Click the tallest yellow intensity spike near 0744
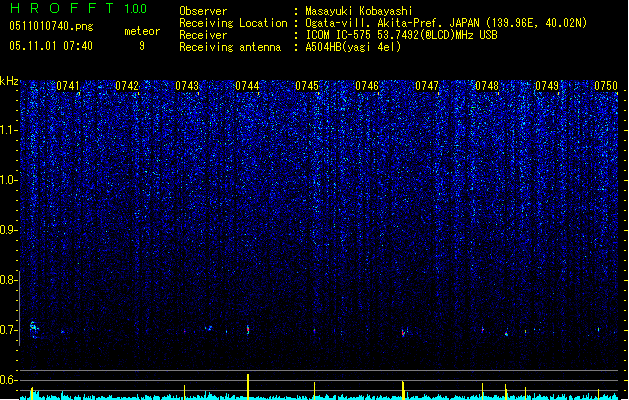The width and height of the screenshot is (629, 400). (248, 387)
